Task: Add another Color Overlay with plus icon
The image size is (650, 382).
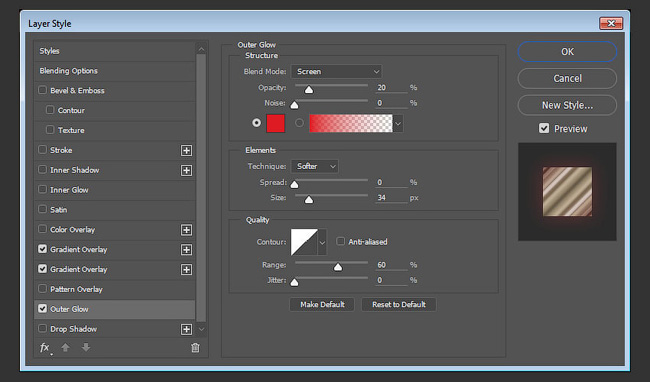Action: coord(187,230)
